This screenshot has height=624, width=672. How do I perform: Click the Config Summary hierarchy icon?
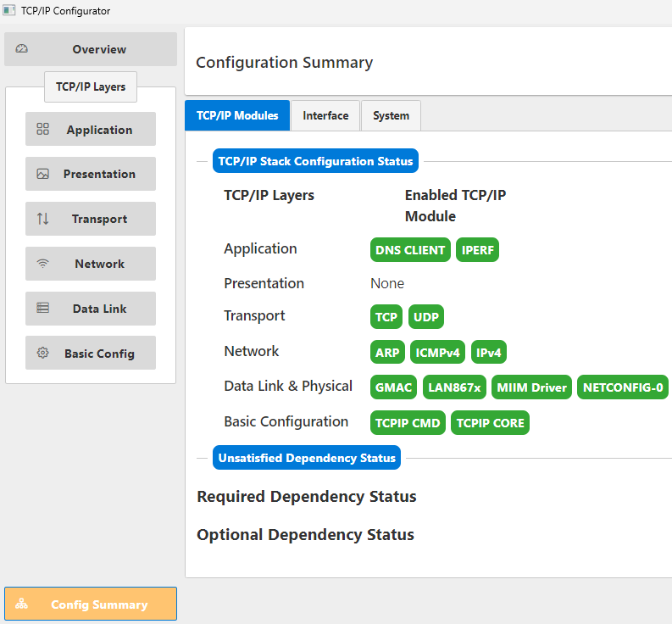click(x=22, y=604)
